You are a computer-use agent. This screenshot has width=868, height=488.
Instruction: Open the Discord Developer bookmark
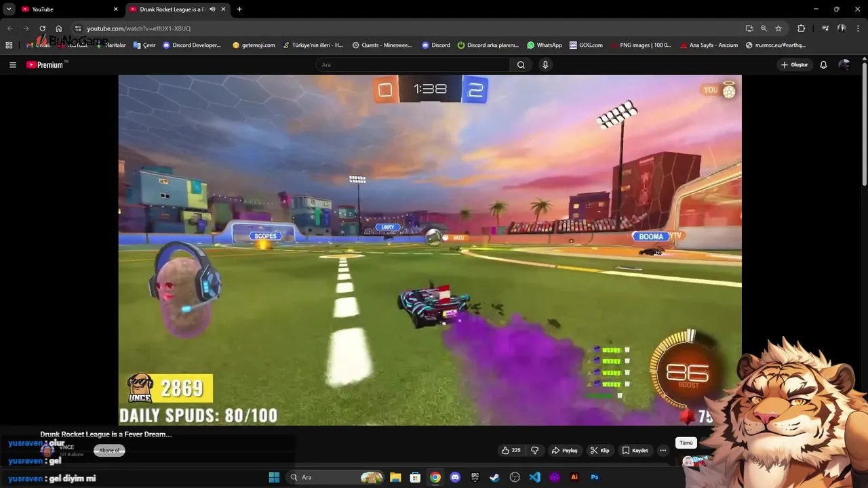tap(192, 45)
